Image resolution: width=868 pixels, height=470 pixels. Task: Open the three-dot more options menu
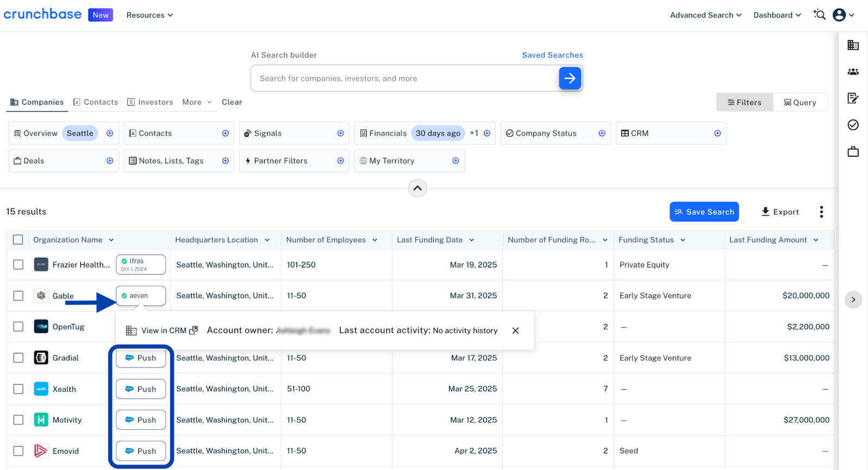[x=821, y=212]
